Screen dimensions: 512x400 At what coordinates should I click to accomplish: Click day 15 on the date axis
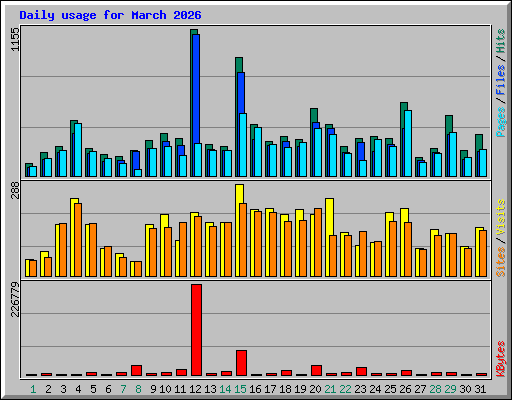(240, 389)
